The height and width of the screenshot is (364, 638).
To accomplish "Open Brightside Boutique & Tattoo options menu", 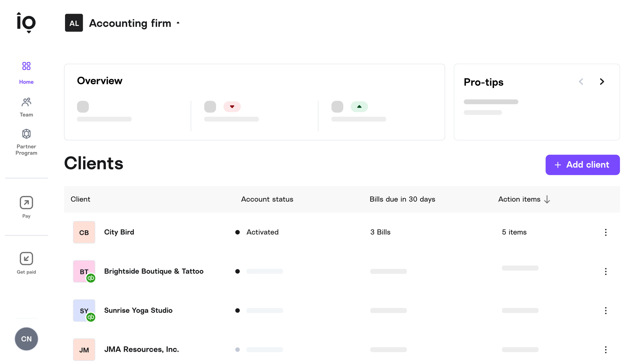I will [x=606, y=271].
